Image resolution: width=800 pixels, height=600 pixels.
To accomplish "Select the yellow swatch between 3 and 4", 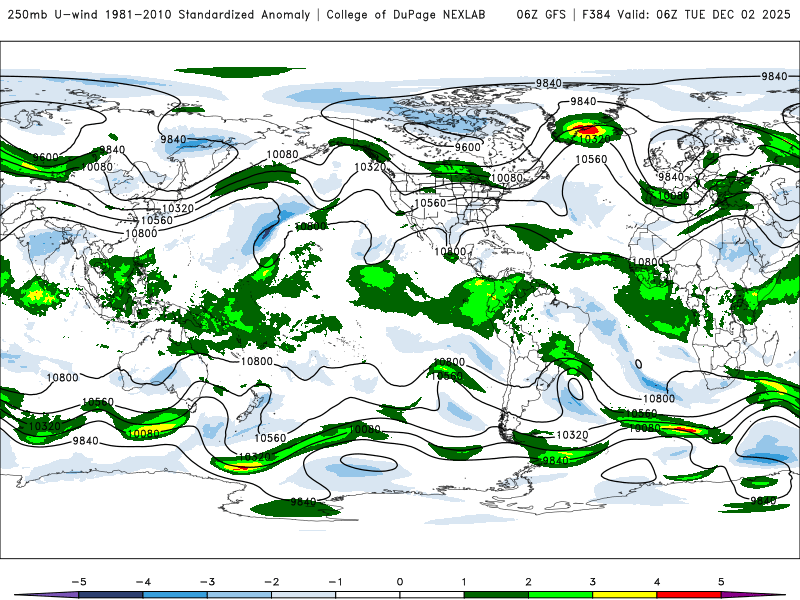I will (625, 595).
